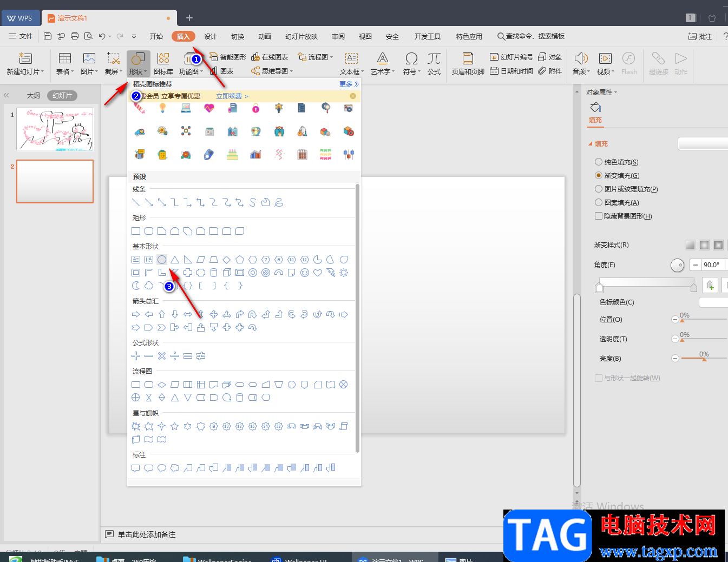Open the File (文件) menu
The width and height of the screenshot is (728, 562).
[21, 36]
